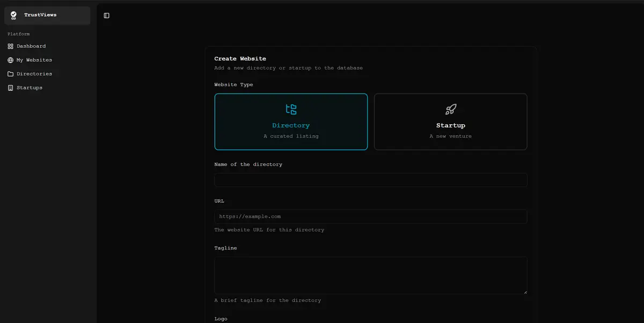Click the Platform heading in the sidebar
Image resolution: width=644 pixels, height=323 pixels.
[x=18, y=33]
